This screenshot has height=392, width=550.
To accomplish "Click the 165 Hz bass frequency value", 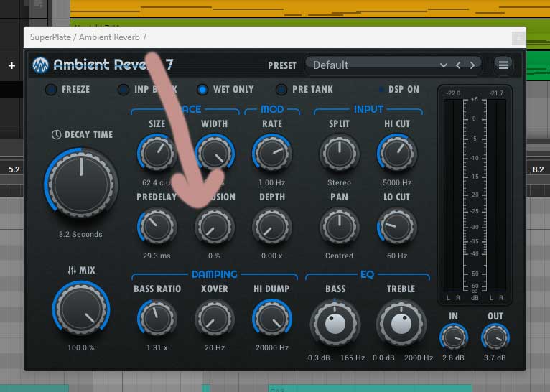I will pos(353,358).
